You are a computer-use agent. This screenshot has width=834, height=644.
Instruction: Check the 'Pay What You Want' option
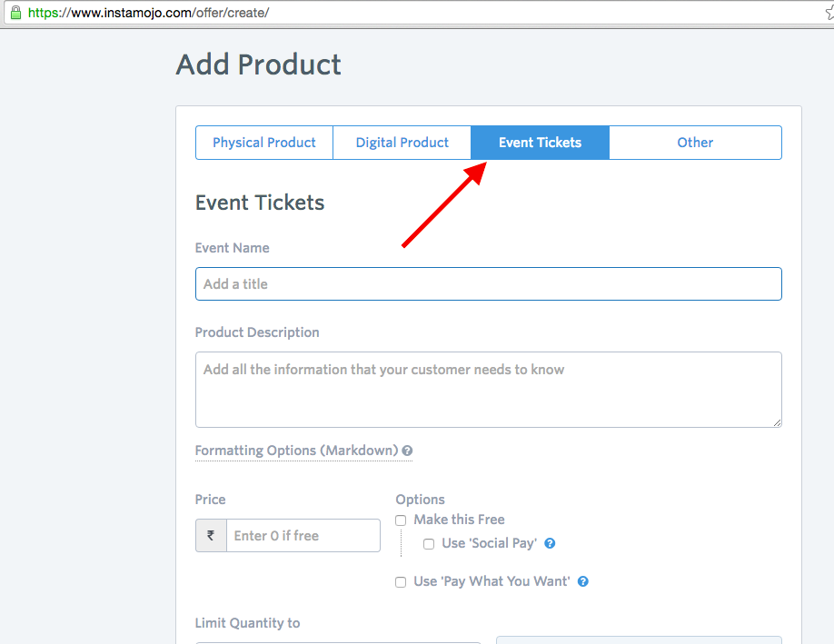401,582
